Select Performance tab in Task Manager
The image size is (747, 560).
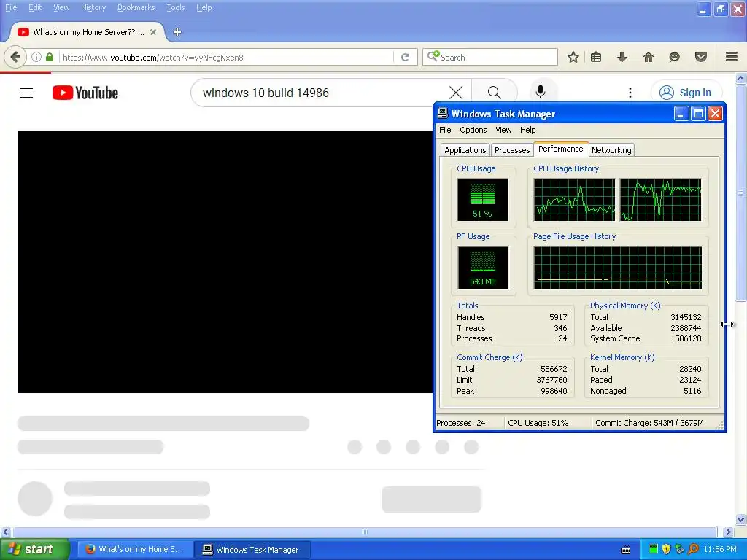click(561, 149)
